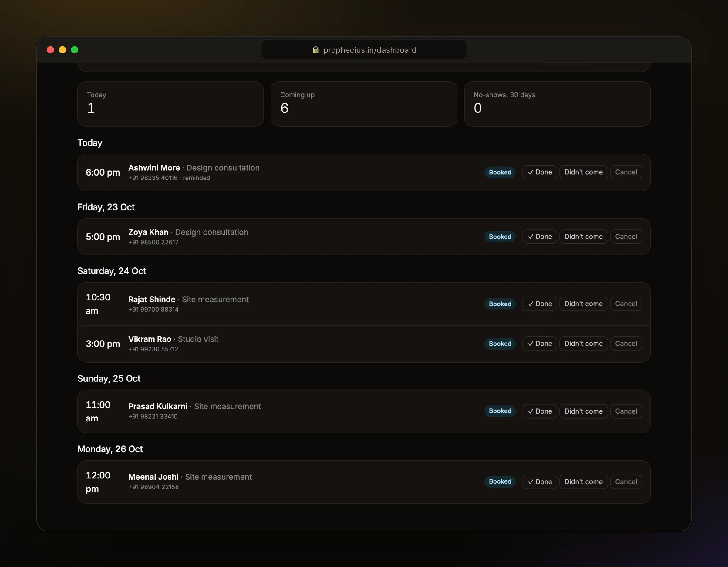Open the Today stat card

[170, 104]
